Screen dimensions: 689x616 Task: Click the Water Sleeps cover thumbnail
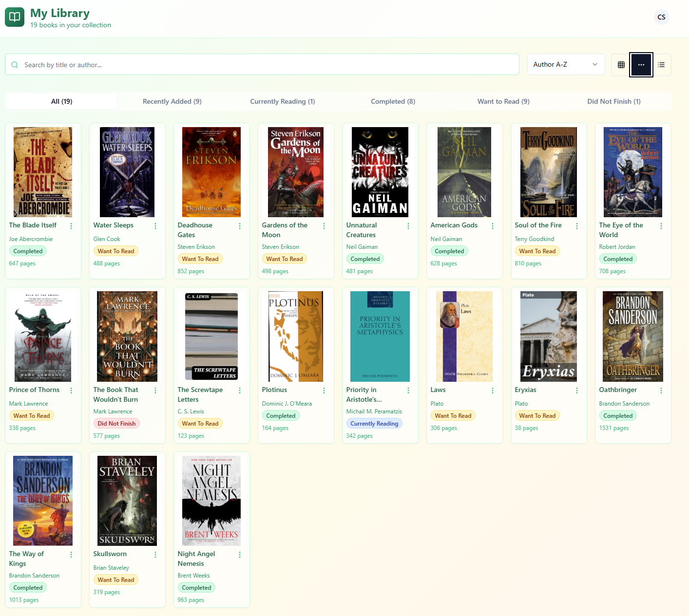(x=127, y=172)
